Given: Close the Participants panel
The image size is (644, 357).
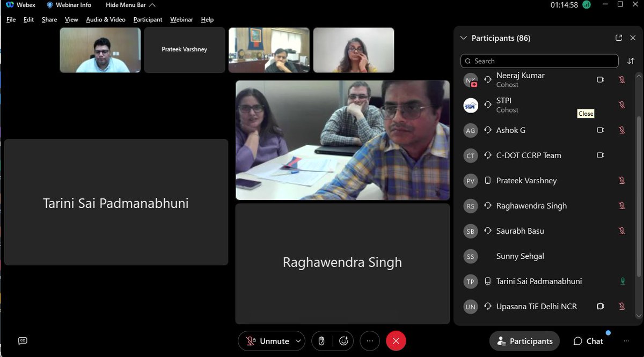Looking at the screenshot, I should [x=633, y=38].
